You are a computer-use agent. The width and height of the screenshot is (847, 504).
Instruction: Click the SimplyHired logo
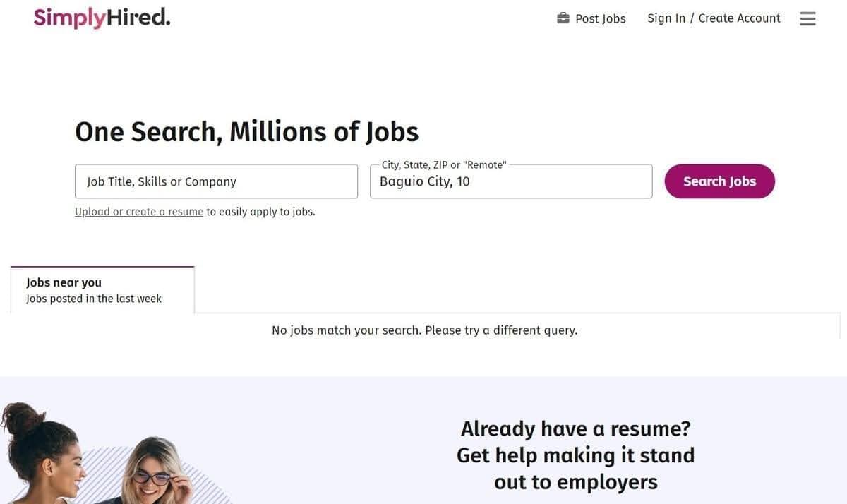(x=101, y=17)
